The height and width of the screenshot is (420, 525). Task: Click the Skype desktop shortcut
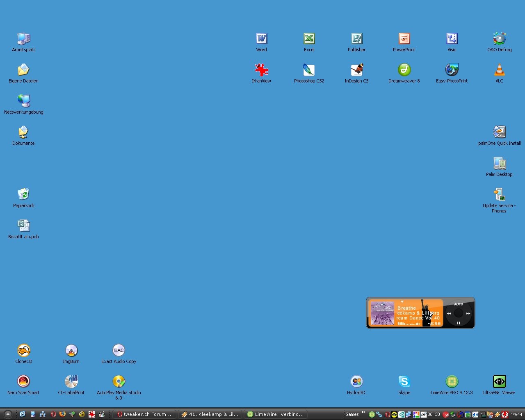tap(404, 382)
